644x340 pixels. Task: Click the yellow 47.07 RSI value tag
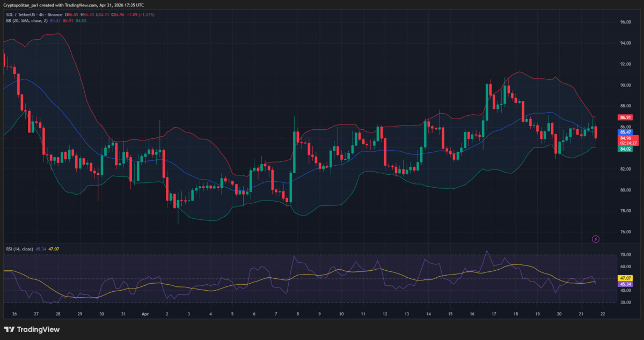(624, 278)
